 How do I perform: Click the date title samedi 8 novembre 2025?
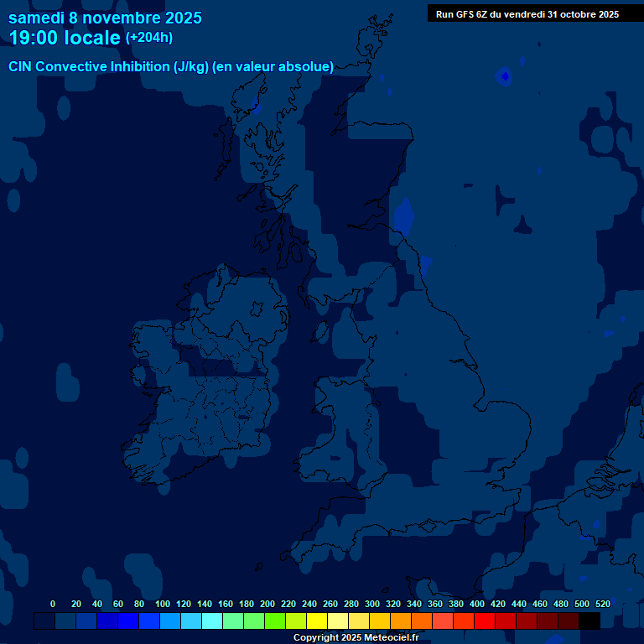[x=105, y=18]
